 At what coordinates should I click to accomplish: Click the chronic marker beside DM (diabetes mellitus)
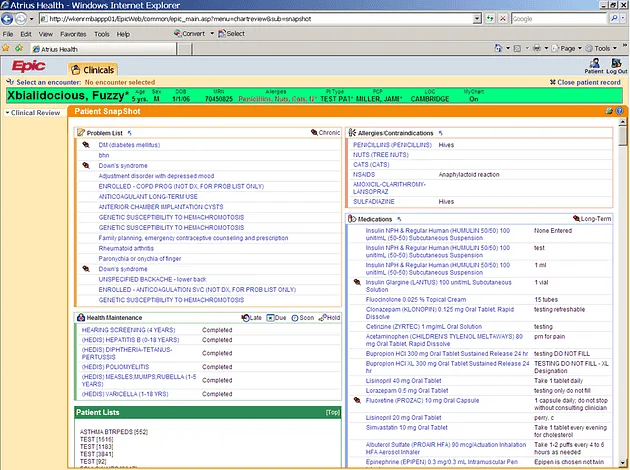(86, 145)
